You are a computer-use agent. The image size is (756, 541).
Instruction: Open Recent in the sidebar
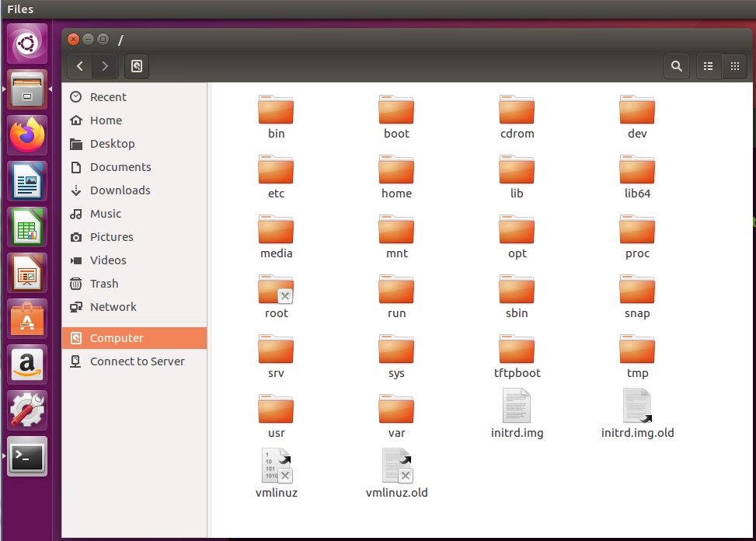pyautogui.click(x=134, y=97)
